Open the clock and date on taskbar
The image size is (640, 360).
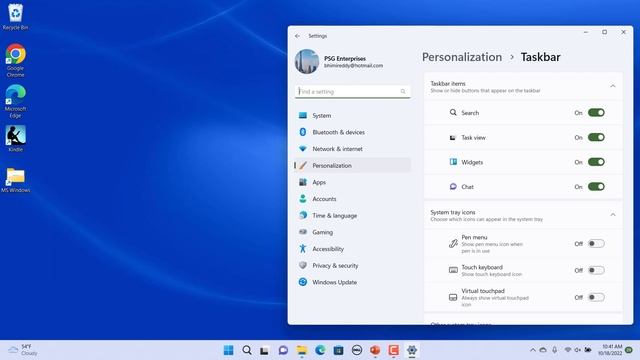click(x=610, y=350)
